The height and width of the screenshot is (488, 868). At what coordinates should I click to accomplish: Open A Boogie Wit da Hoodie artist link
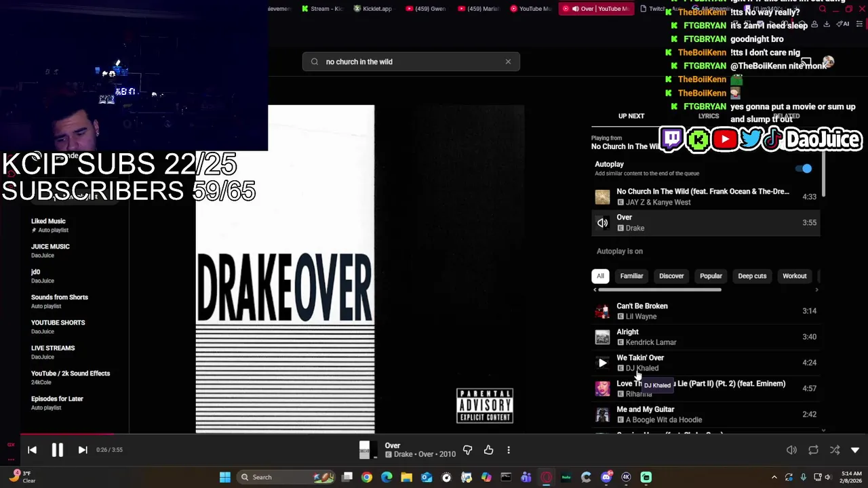[663, 420]
